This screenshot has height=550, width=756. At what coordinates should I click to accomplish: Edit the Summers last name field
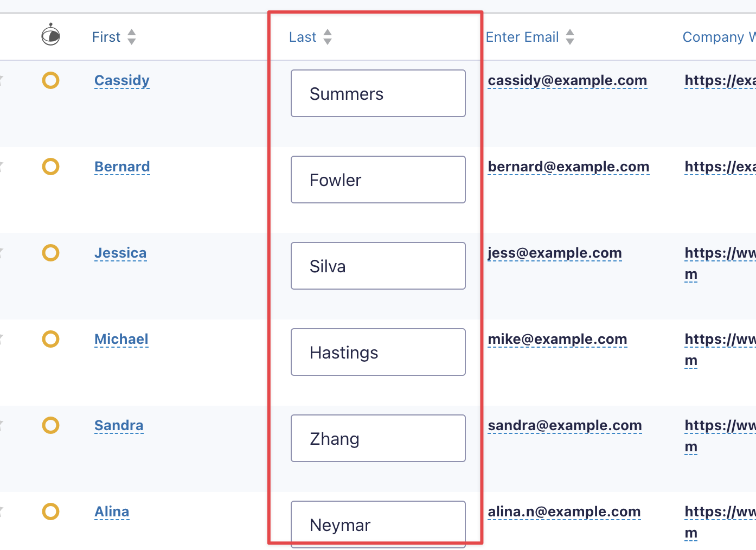378,93
